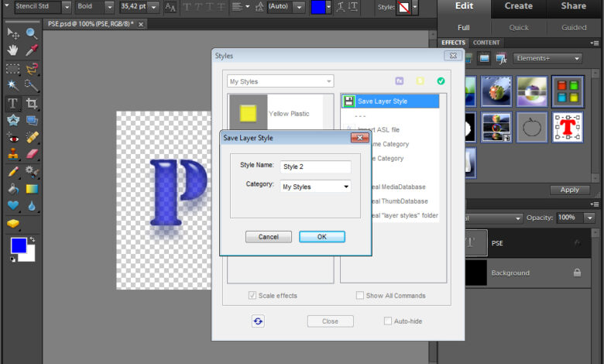Viewport: 604px width, 364px height.
Task: Click the blue text color swatch
Action: click(318, 7)
